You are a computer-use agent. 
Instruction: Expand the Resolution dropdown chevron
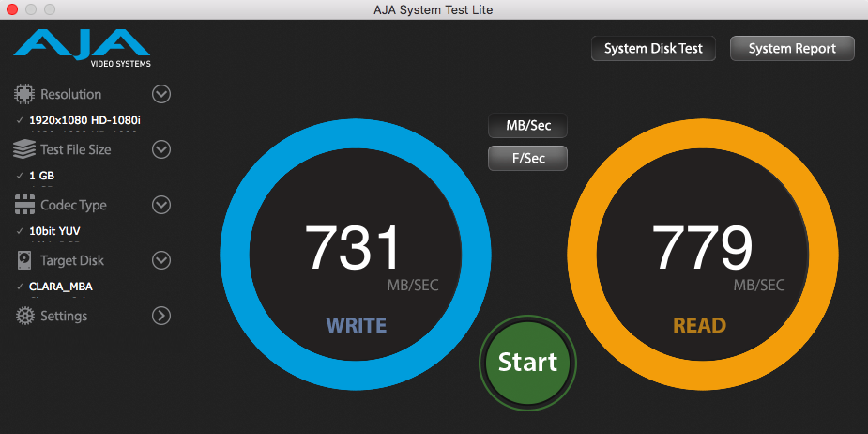[161, 94]
